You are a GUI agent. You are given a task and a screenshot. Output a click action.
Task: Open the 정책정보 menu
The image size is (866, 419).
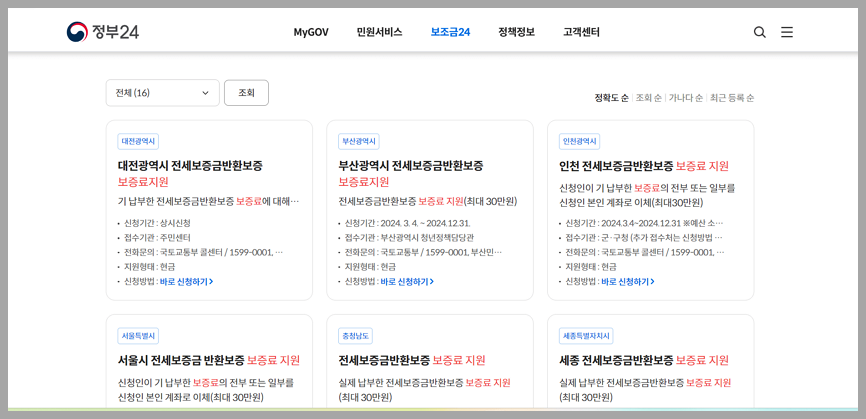tap(516, 32)
